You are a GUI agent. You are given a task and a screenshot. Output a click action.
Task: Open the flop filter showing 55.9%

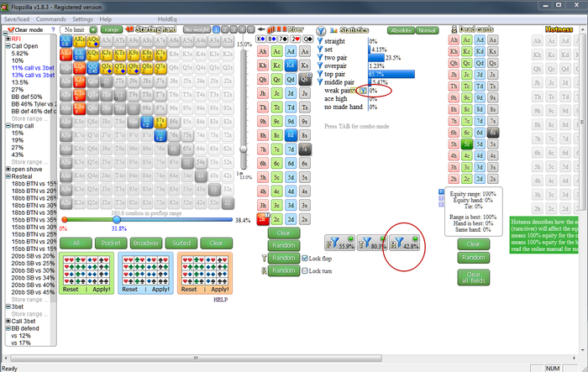(339, 244)
